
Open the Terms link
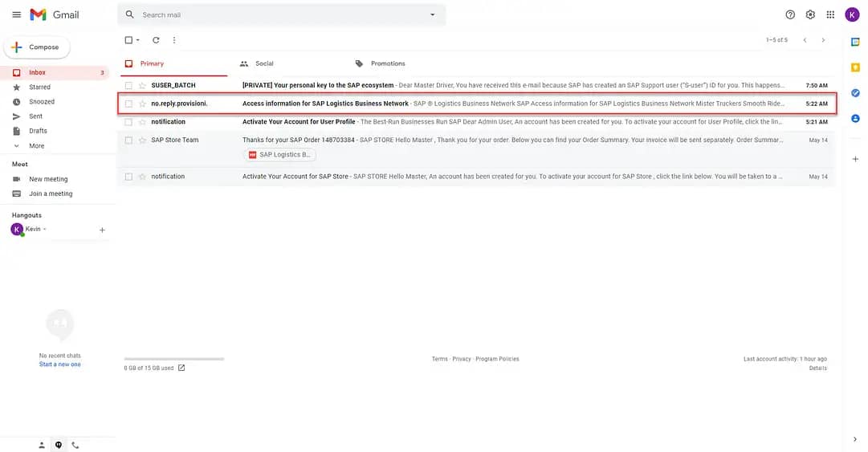point(439,359)
